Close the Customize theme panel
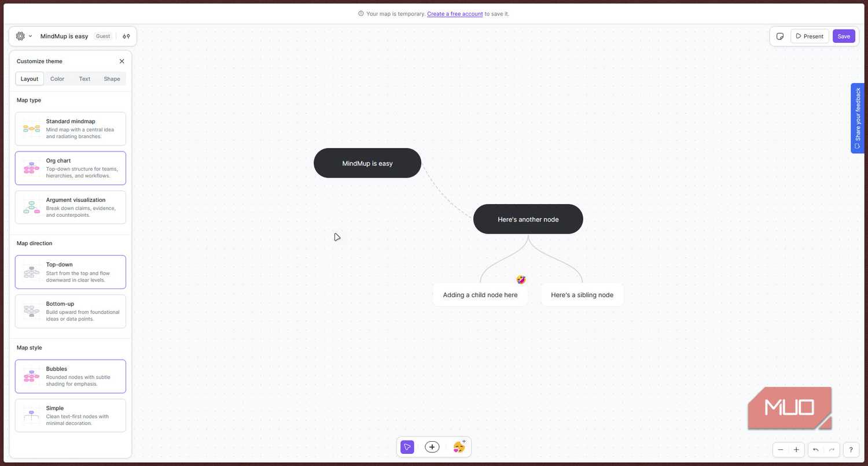This screenshot has width=868, height=466. pyautogui.click(x=122, y=61)
